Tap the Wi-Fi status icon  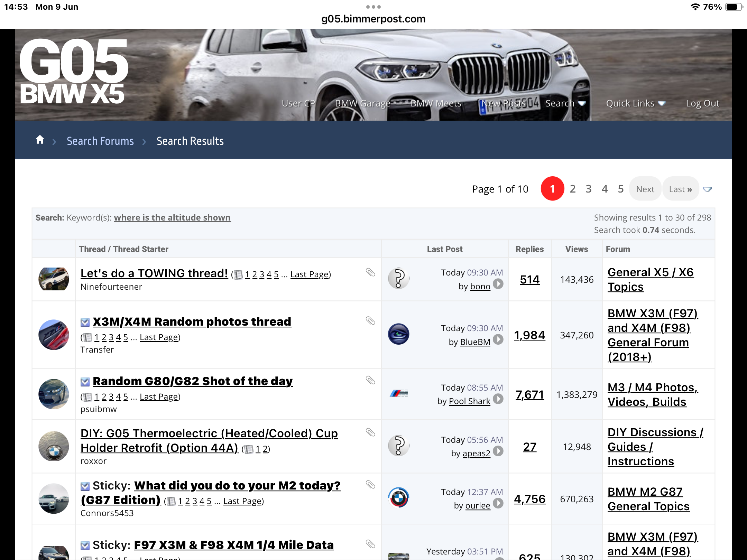pyautogui.click(x=695, y=7)
